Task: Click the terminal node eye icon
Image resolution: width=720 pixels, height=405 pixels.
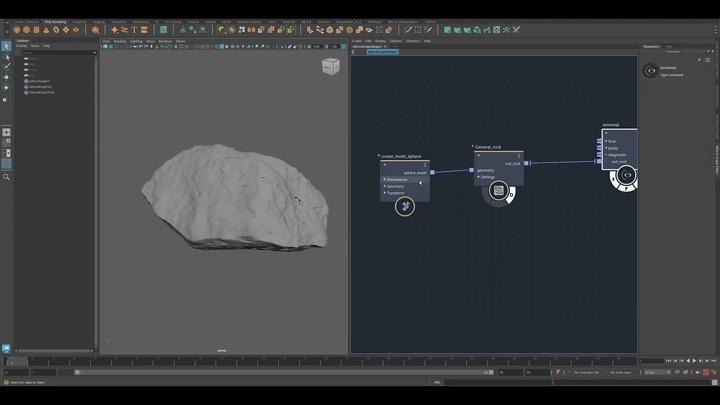Action: coord(627,175)
